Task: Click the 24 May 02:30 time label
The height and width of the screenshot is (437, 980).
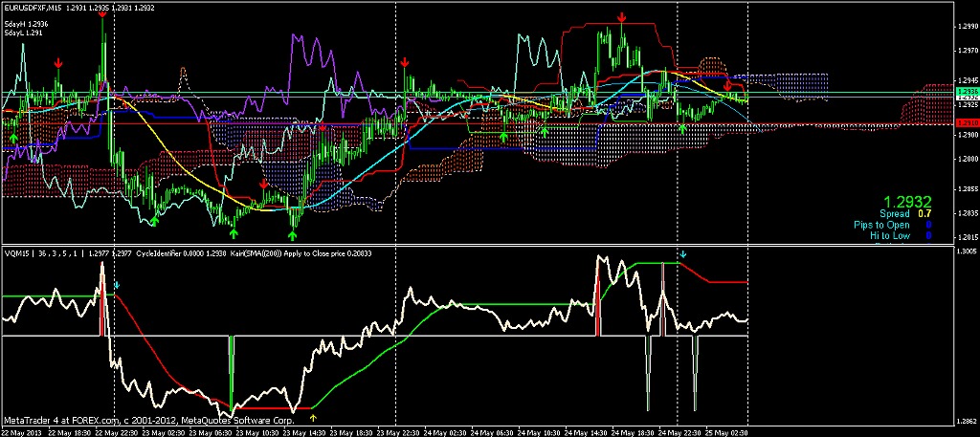Action: click(443, 432)
